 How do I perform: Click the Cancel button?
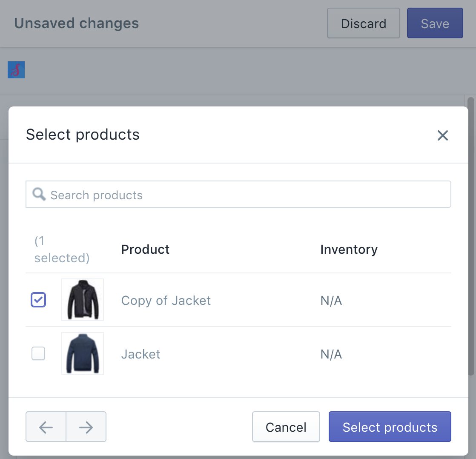(286, 427)
